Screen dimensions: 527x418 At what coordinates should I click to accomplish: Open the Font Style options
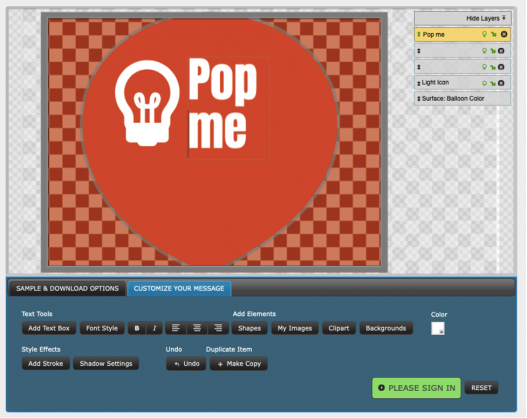pyautogui.click(x=102, y=328)
